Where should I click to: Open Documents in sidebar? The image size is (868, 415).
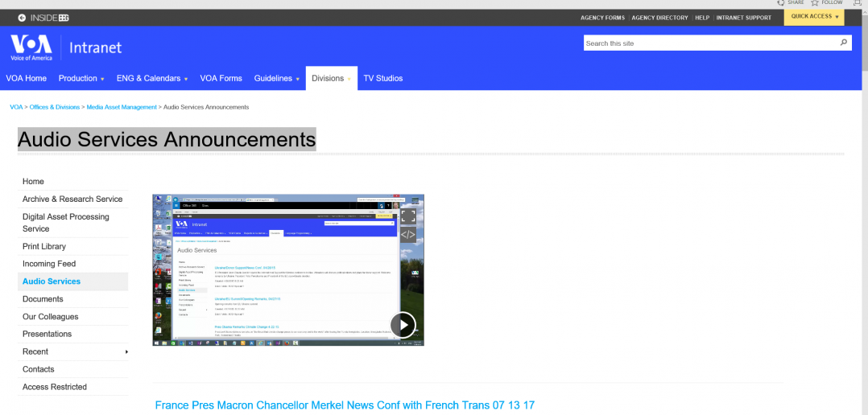coord(72,299)
